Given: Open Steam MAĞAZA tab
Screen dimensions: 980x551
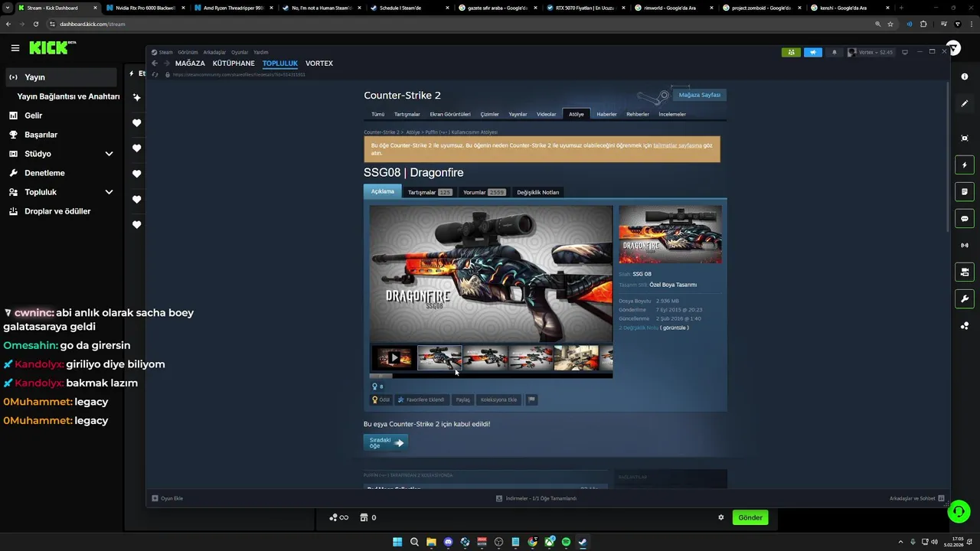Looking at the screenshot, I should (x=190, y=64).
